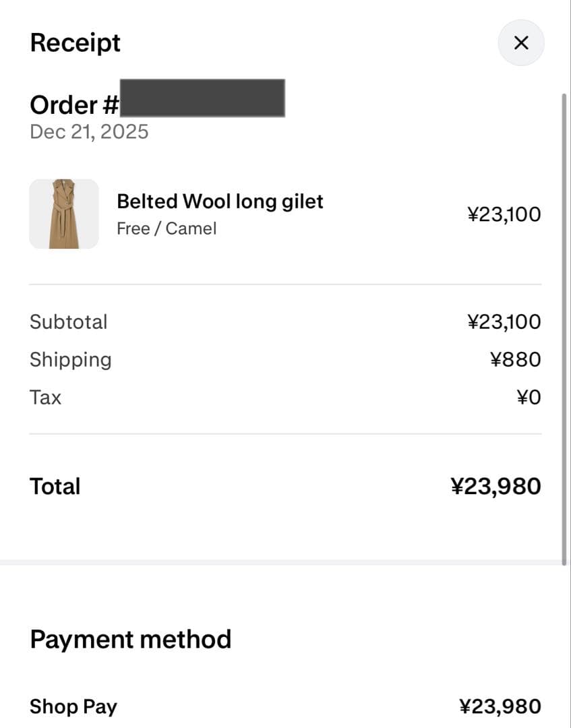Click the Subtotal label
The image size is (571, 728).
[x=68, y=322]
